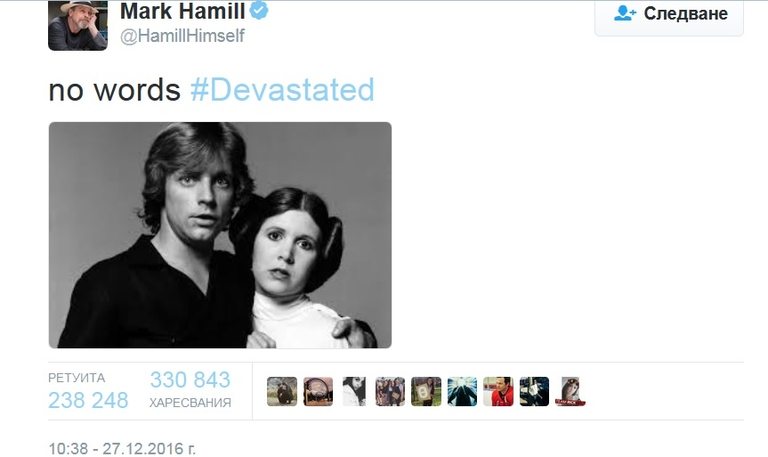Open the profile picture of the tweet author
This screenshot has height=457, width=768.
(x=77, y=25)
